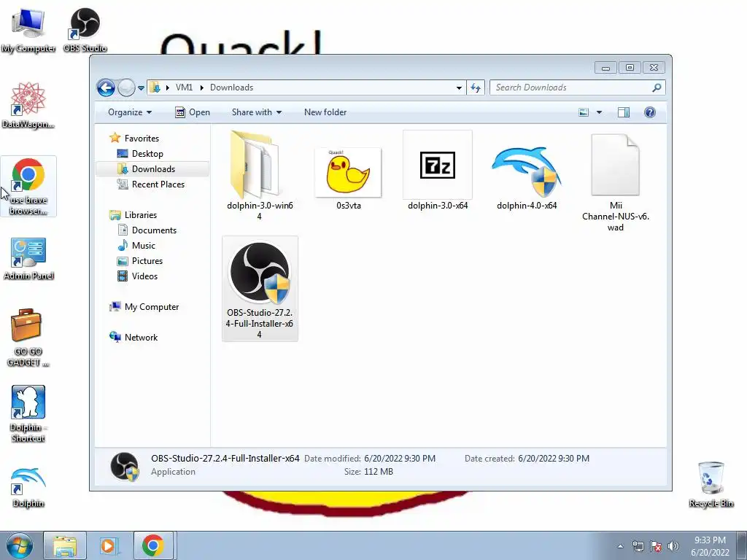Open the Action Center flag icon
The height and width of the screenshot is (560, 747).
(x=656, y=546)
